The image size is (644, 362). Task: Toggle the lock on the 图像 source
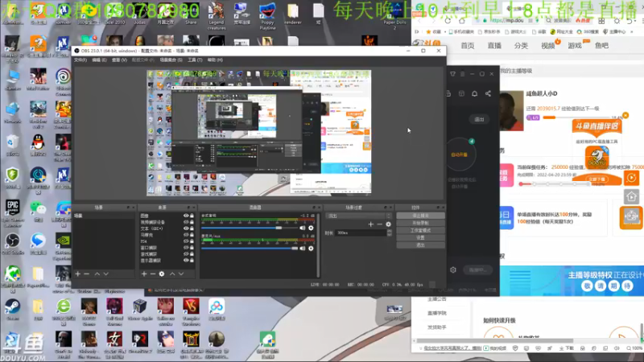(192, 216)
